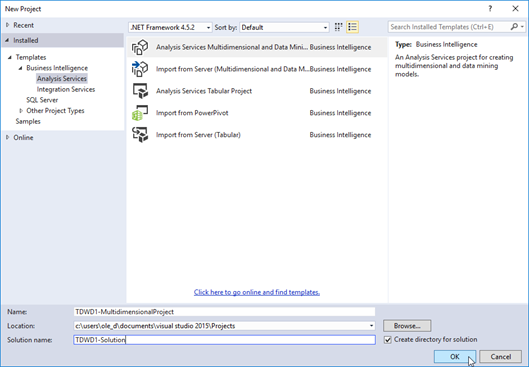Viewport: 529px width, 367px height.
Task: Open search options dropdown arrow
Action: point(522,27)
